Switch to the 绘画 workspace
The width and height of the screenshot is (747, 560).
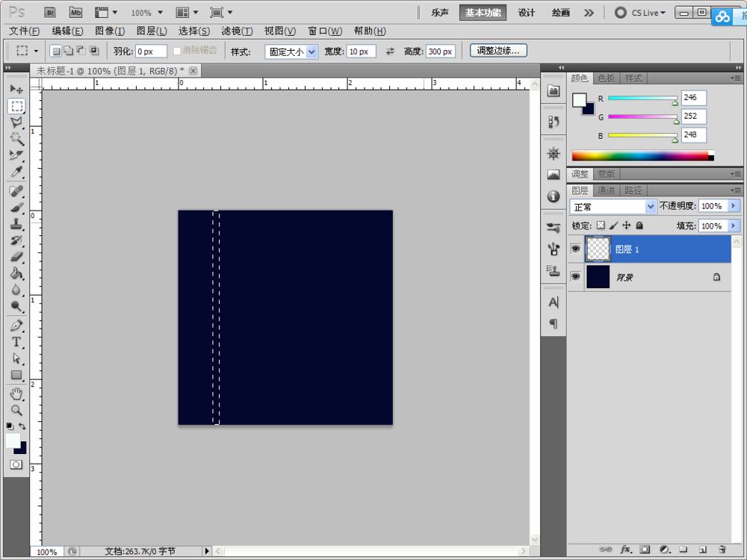[x=561, y=13]
